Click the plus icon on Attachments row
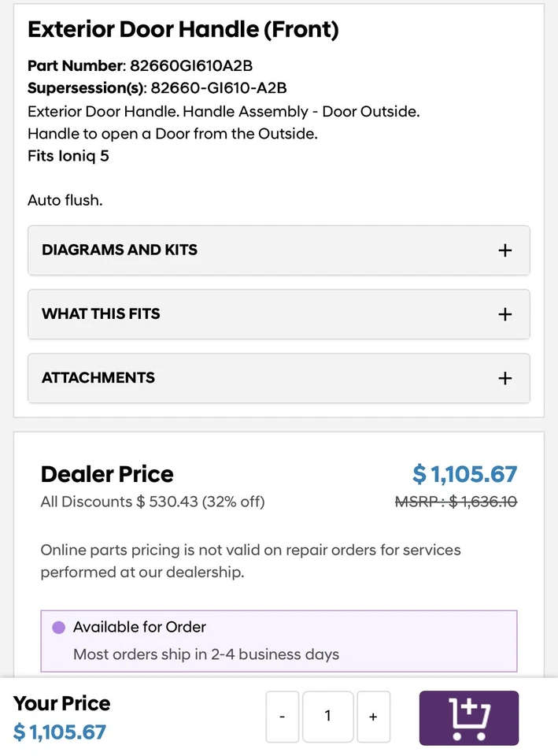This screenshot has width=558, height=756. click(505, 378)
